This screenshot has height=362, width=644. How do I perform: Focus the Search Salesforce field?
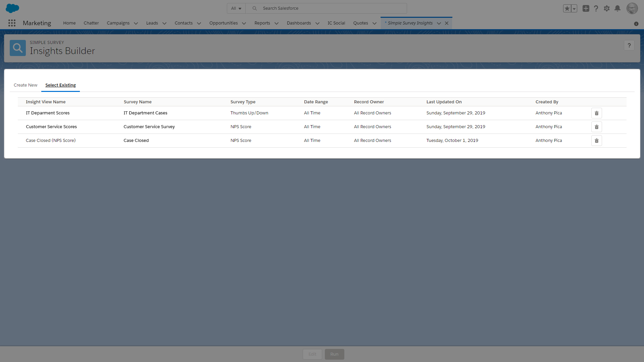(x=326, y=8)
